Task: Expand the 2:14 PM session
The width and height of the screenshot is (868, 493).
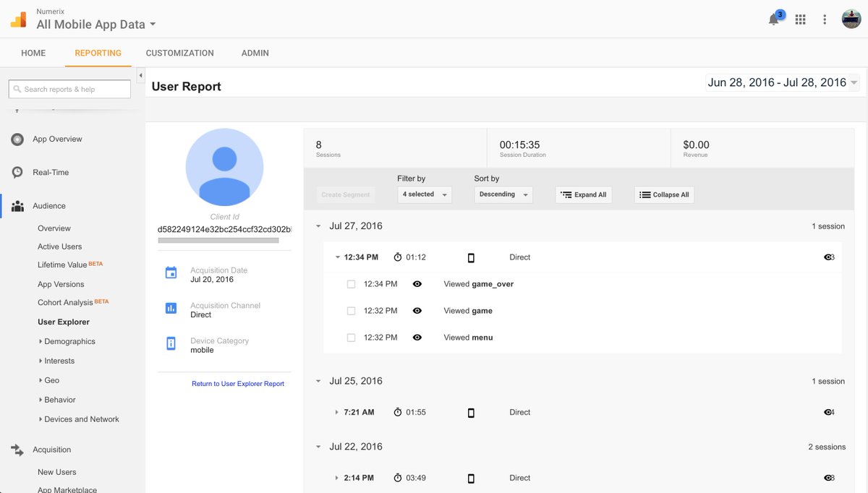Action: 337,478
